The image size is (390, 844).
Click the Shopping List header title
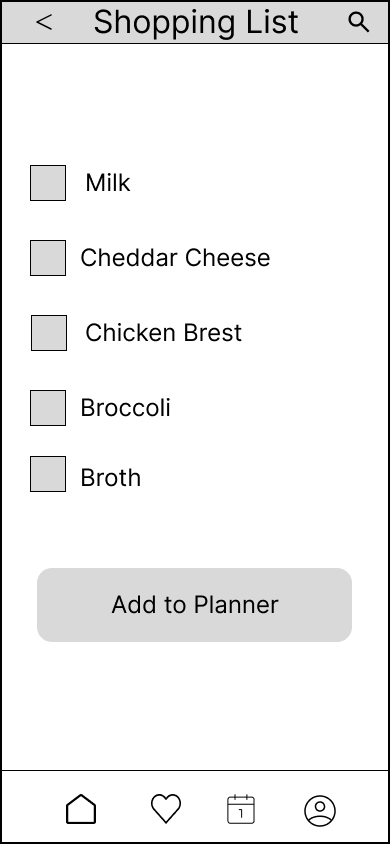coord(196,23)
